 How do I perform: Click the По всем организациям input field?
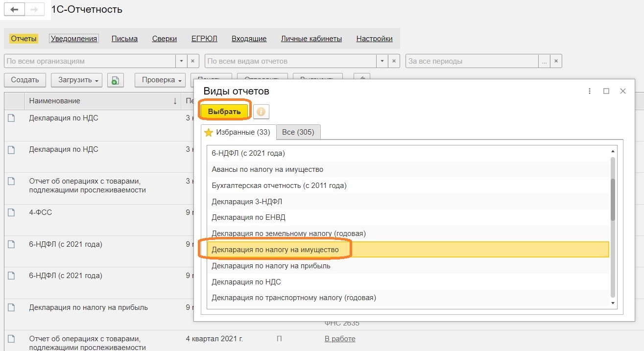coord(90,61)
